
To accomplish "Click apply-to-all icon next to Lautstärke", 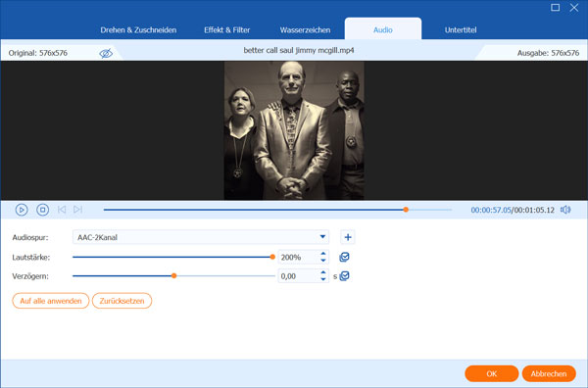I will point(344,257).
